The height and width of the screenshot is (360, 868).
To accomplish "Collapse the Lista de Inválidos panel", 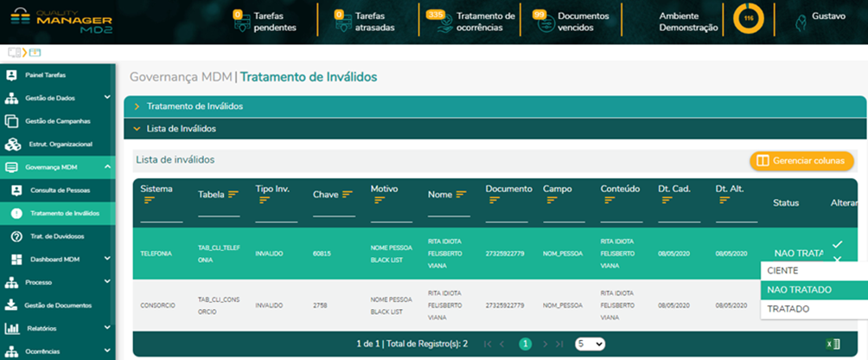I will click(x=137, y=129).
